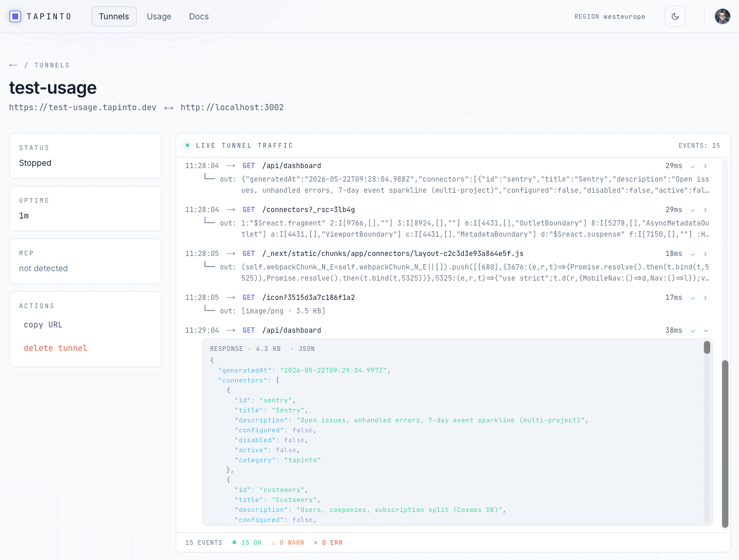Click the check icon on the /icon?3515d3a7c186f1a2 row

click(x=693, y=298)
